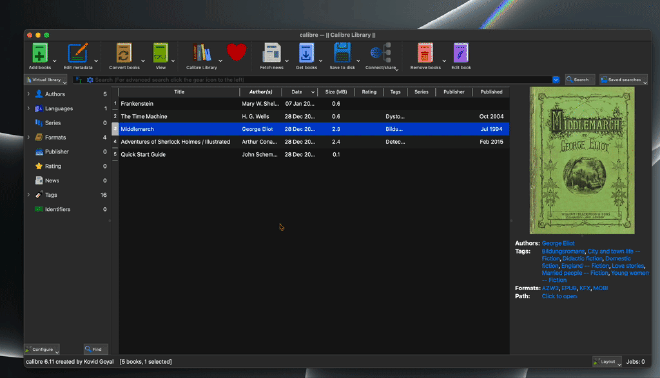Click the Get books icon

306,53
